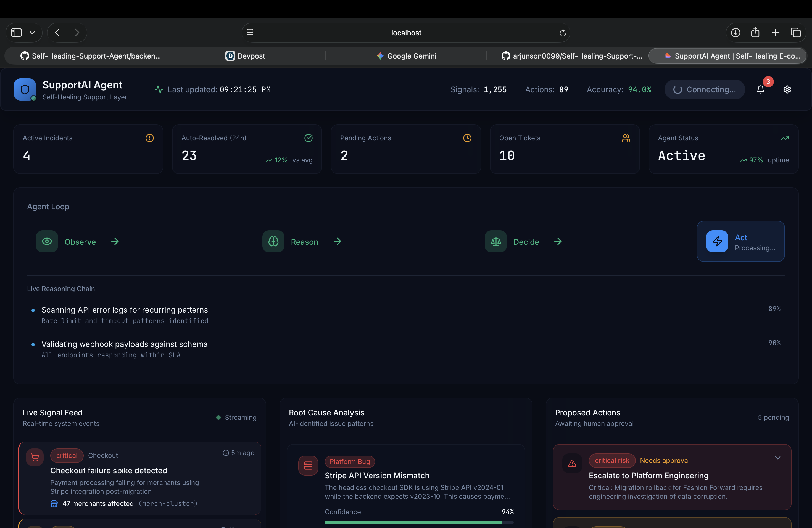Image resolution: width=812 pixels, height=528 pixels.
Task: Click the Stripe confidence progress bar
Action: click(419, 522)
